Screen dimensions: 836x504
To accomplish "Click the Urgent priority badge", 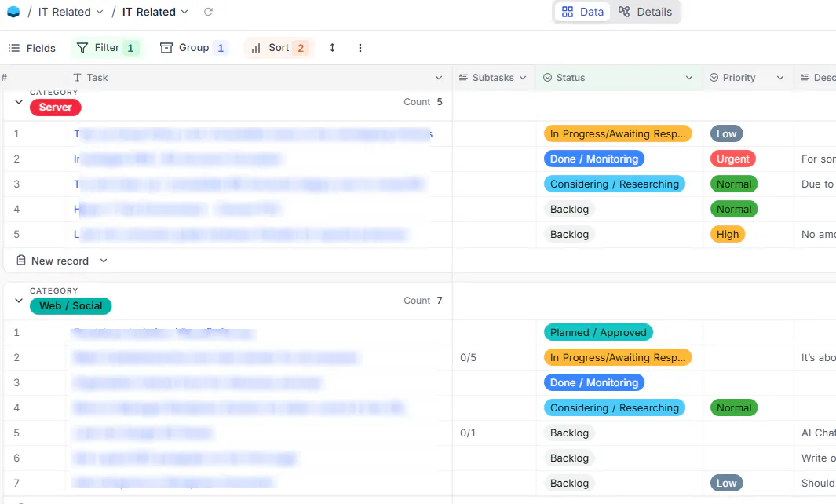I will 732,159.
